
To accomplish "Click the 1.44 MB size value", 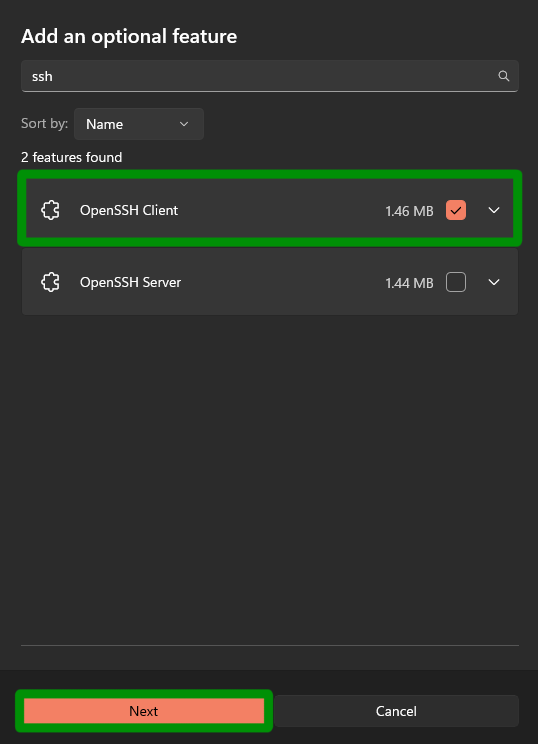I will pos(409,283).
